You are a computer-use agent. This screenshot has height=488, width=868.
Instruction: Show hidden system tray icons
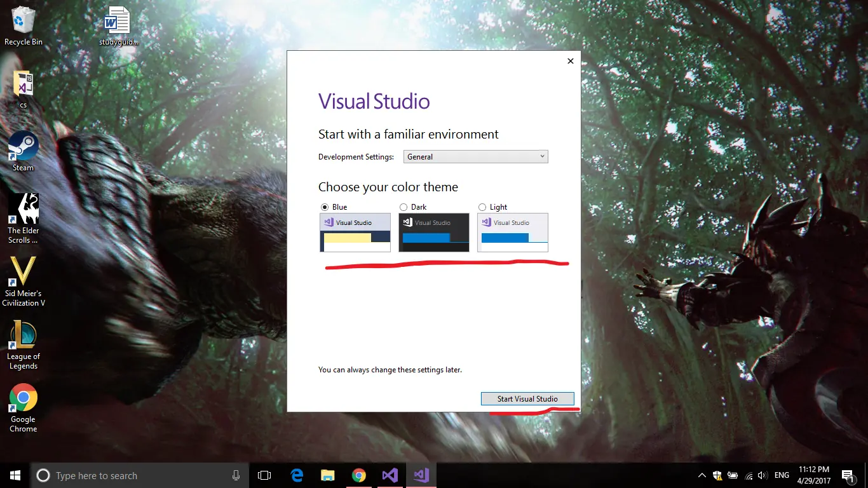pyautogui.click(x=702, y=475)
